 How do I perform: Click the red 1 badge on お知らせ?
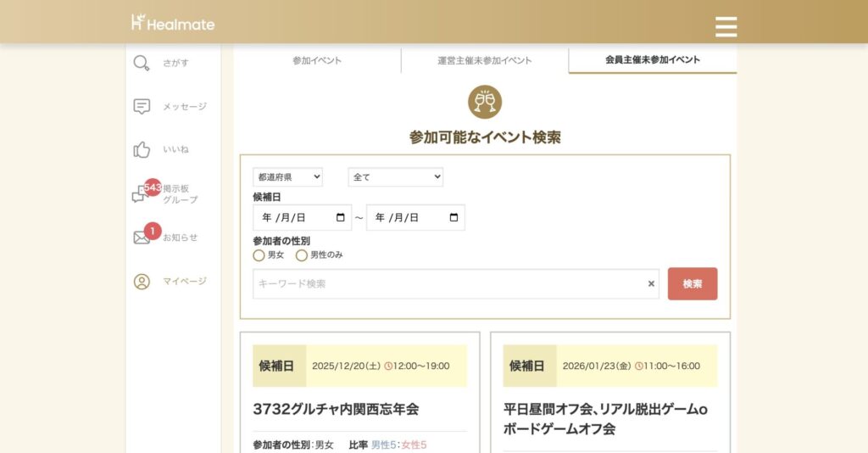point(153,231)
